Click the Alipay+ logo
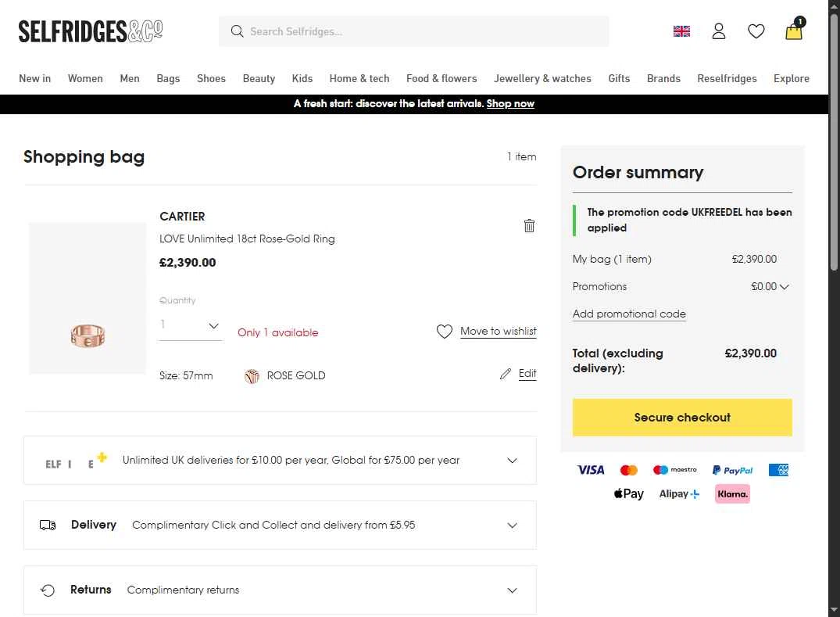840x617 pixels. click(x=679, y=493)
